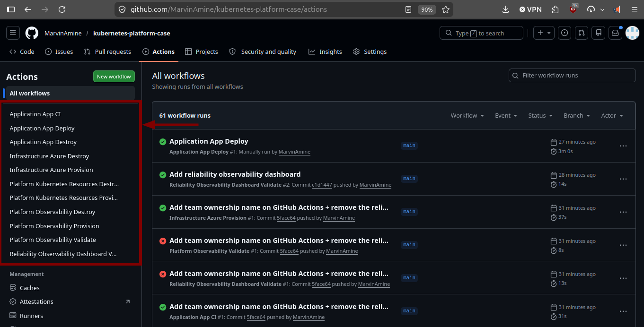The height and width of the screenshot is (327, 644).
Task: Focus the Type / to search field
Action: click(x=481, y=33)
